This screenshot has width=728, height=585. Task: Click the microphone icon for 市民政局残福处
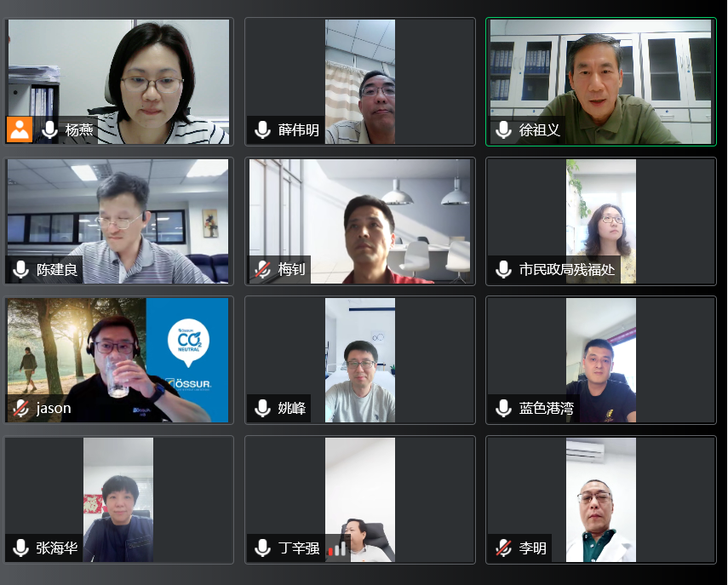click(x=504, y=269)
